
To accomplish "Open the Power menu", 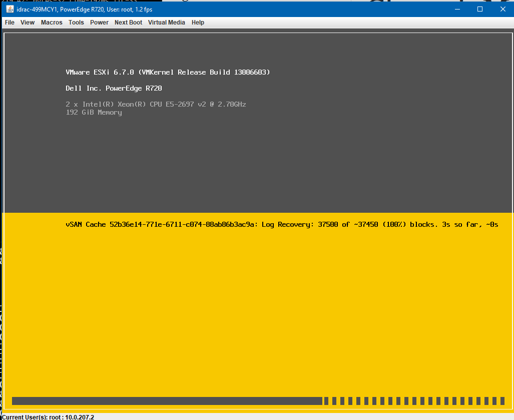I will click(99, 22).
